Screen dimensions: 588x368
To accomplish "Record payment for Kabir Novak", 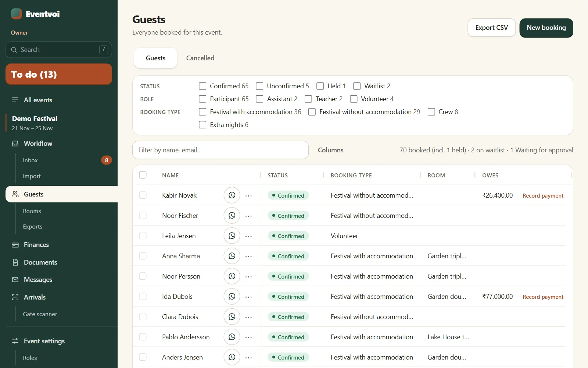I will 543,196.
